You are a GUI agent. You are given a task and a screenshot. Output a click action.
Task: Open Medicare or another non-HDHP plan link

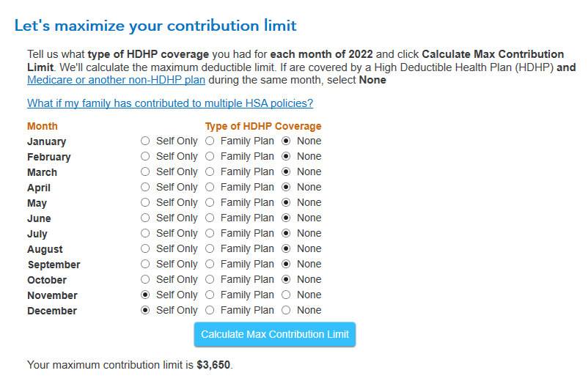click(x=116, y=80)
